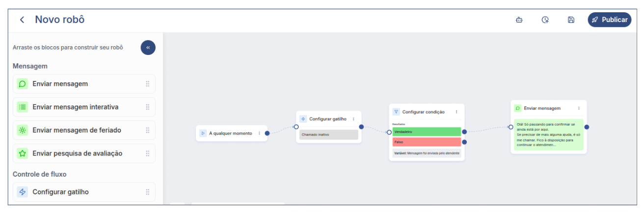Click the Configurar gatilho lightning icon
This screenshot has width=644, height=213.
pos(22,192)
